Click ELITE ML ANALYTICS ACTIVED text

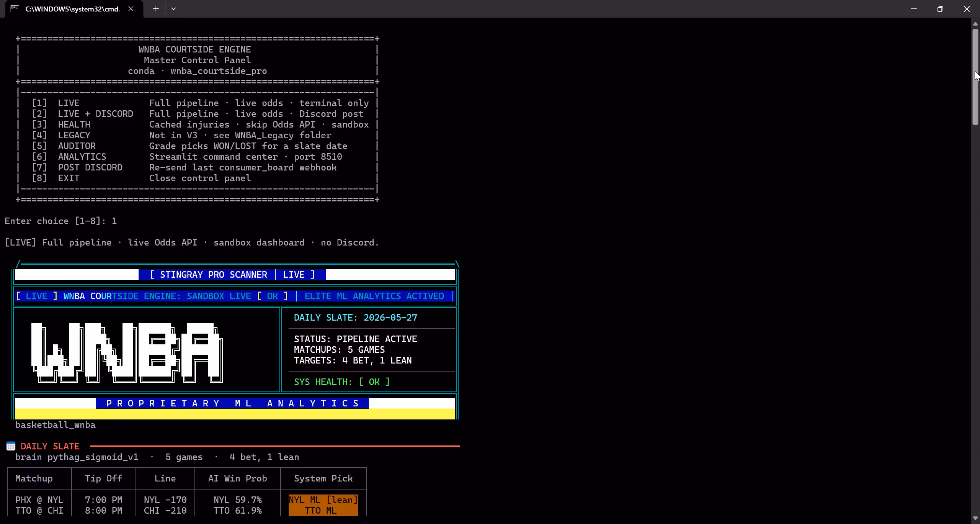coord(374,296)
